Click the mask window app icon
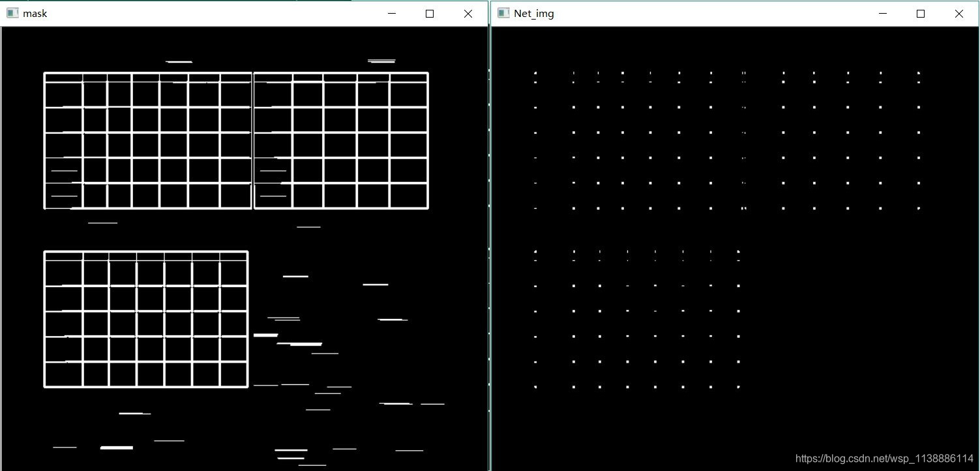The image size is (980, 471). (12, 13)
